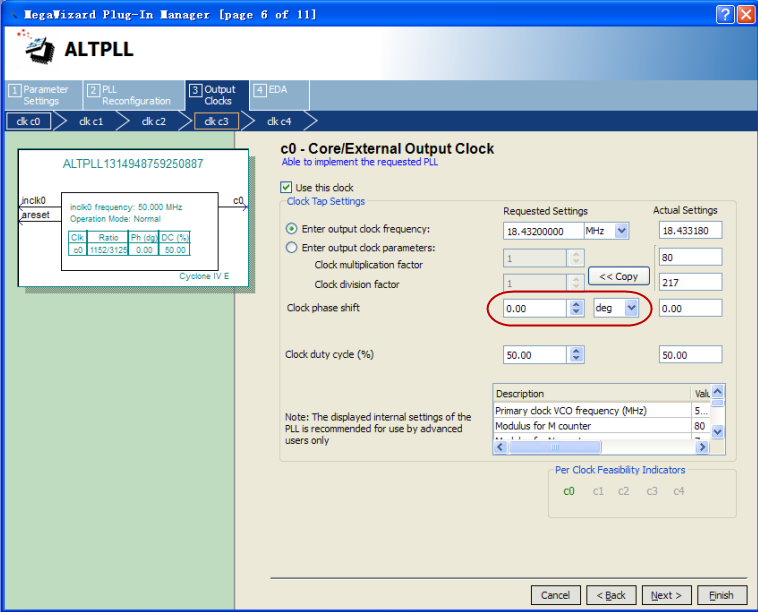Click the Clock duty cycle spinner arrows
The height and width of the screenshot is (612, 758).
pyautogui.click(x=576, y=355)
